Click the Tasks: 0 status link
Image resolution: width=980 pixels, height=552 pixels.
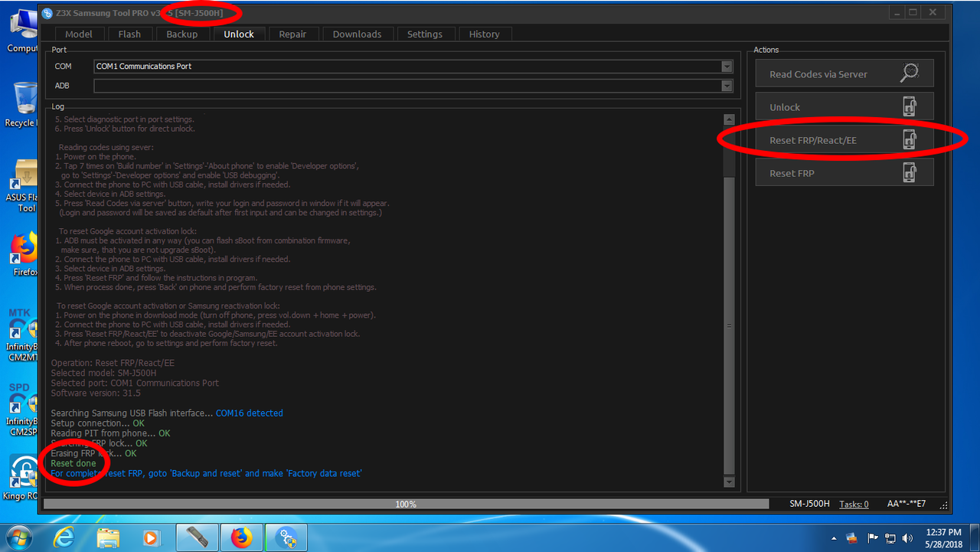(854, 504)
